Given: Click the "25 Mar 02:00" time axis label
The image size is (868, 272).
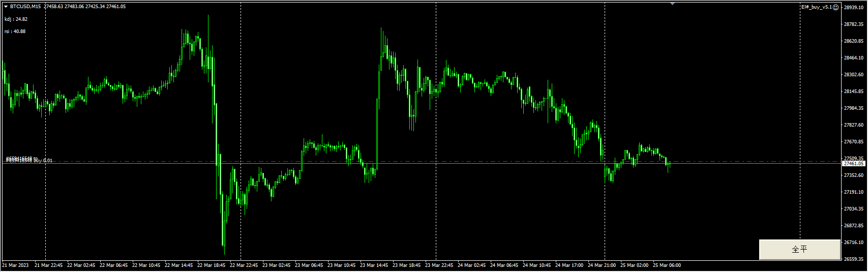Looking at the screenshot, I should (x=635, y=265).
